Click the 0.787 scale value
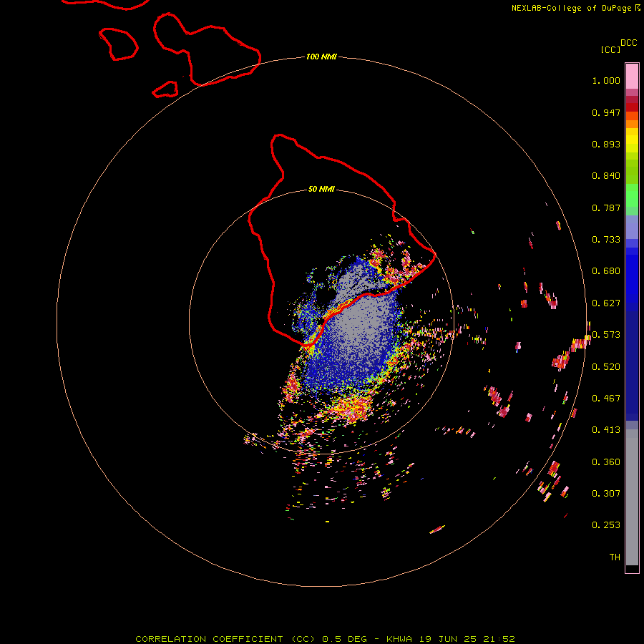Image resolution: width=644 pixels, height=644 pixels. (x=606, y=208)
